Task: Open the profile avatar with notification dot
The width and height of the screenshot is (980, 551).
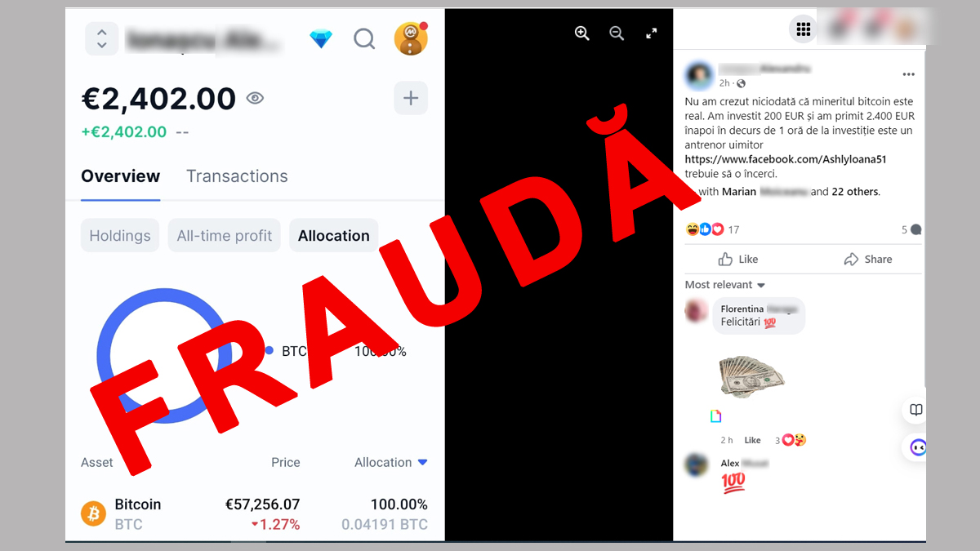Action: pos(411,38)
